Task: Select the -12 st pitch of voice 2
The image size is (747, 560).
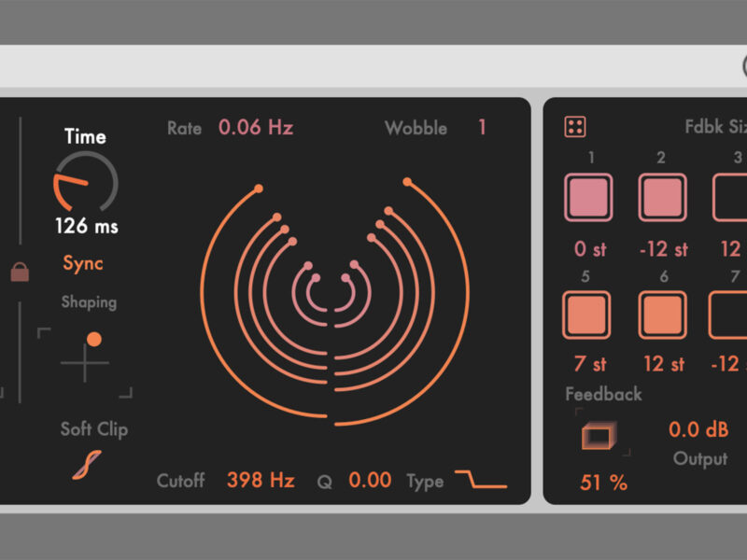Action: tap(664, 249)
